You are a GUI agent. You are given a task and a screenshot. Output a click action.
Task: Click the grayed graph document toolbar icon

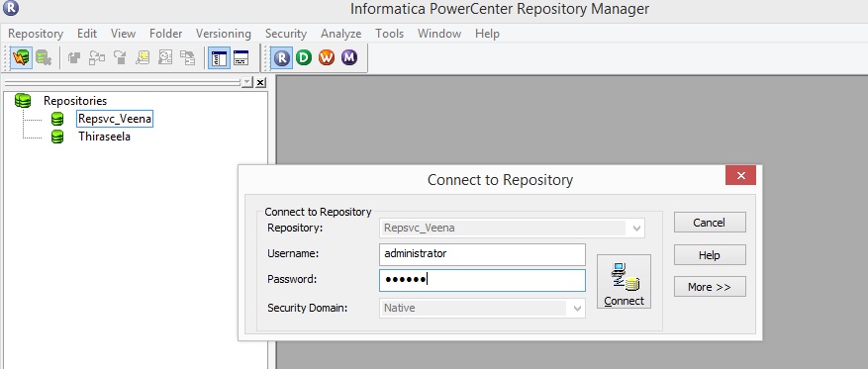point(165,57)
